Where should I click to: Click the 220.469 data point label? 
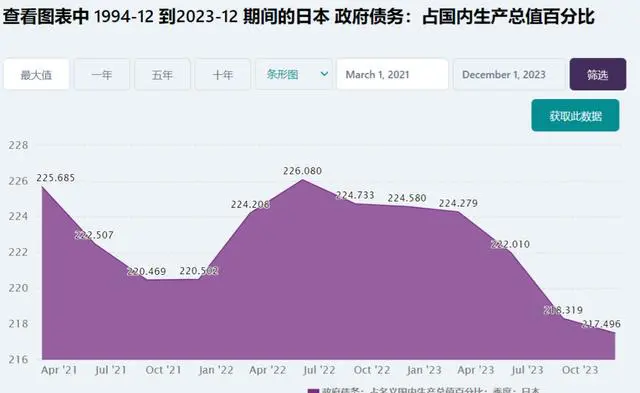click(x=147, y=271)
